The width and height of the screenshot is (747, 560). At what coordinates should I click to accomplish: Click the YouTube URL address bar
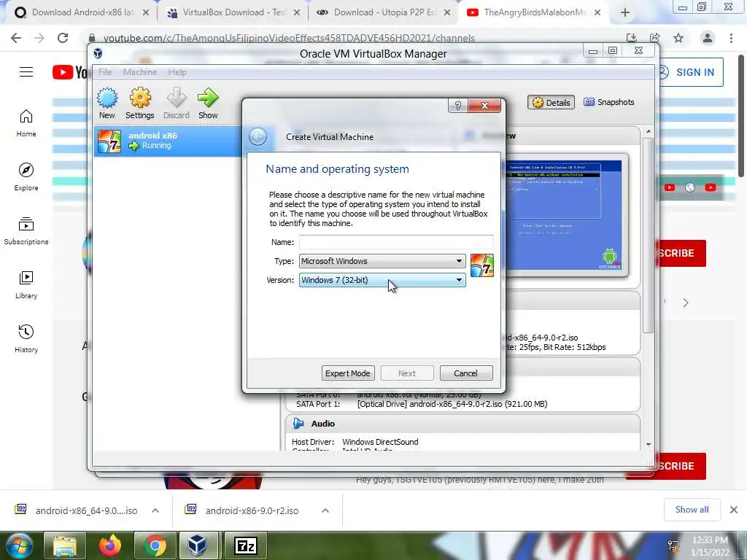click(x=289, y=38)
